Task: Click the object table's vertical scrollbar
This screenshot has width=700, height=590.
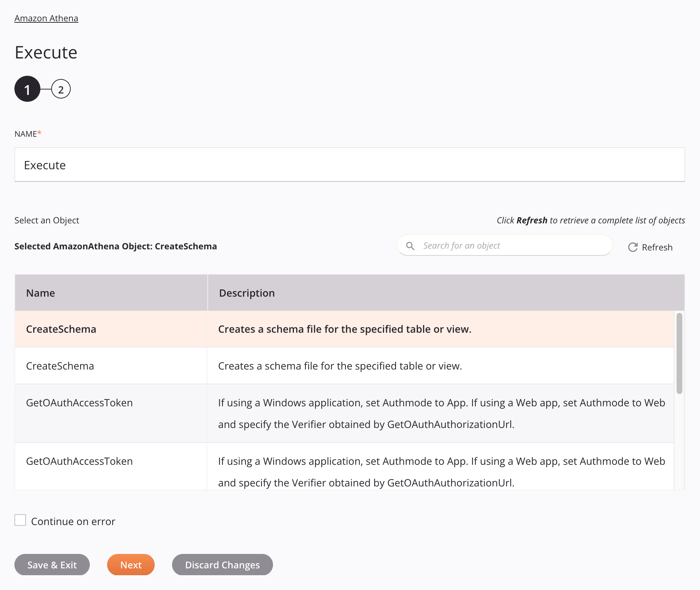Action: pyautogui.click(x=679, y=354)
